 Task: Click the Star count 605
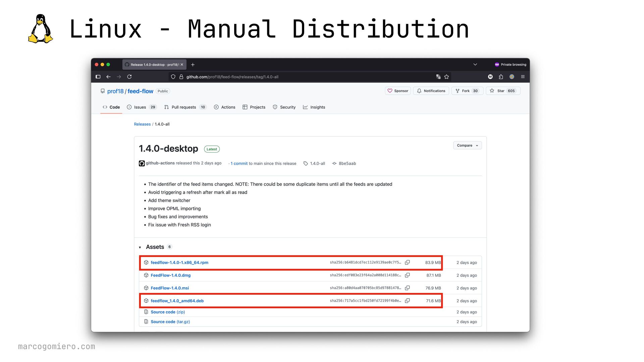(x=511, y=91)
